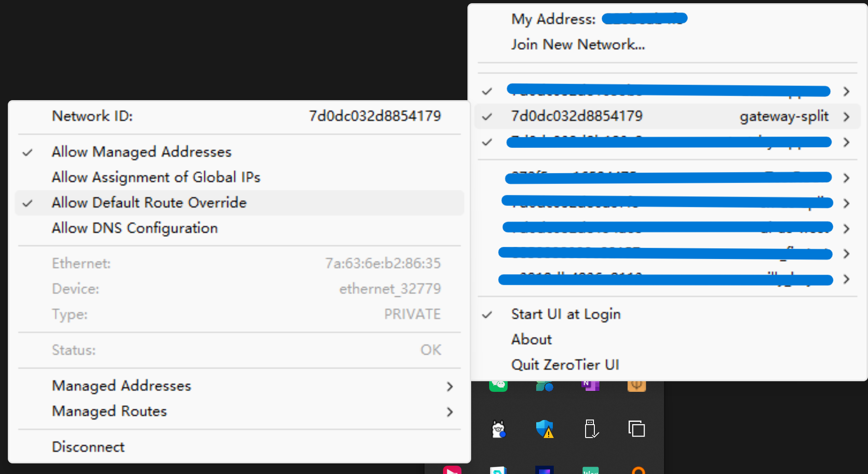Image resolution: width=868 pixels, height=474 pixels.
Task: Open the OneNote tray icon
Action: click(591, 385)
